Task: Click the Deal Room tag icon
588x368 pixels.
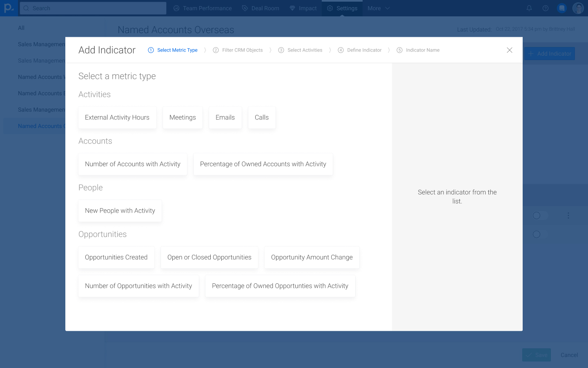Action: pos(245,8)
